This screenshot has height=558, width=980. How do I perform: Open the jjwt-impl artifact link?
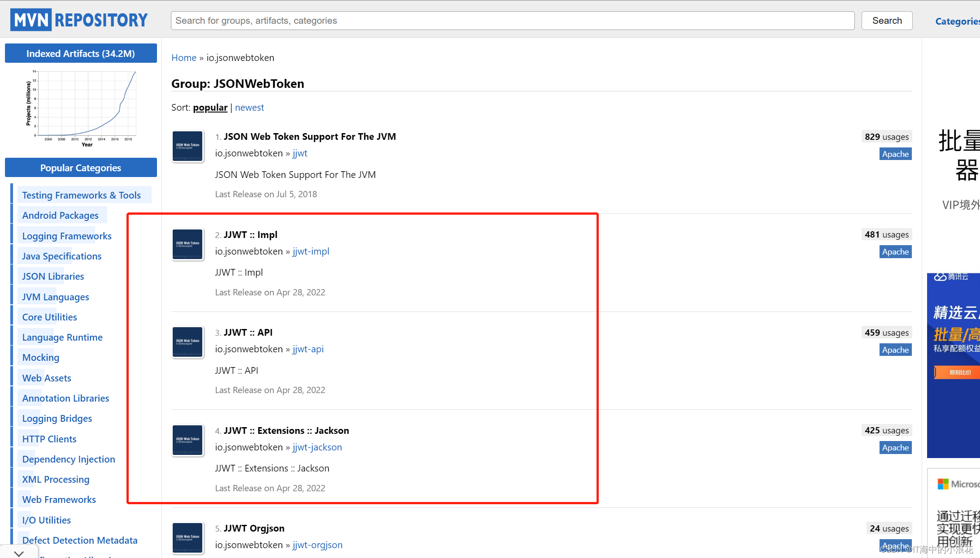tap(311, 251)
